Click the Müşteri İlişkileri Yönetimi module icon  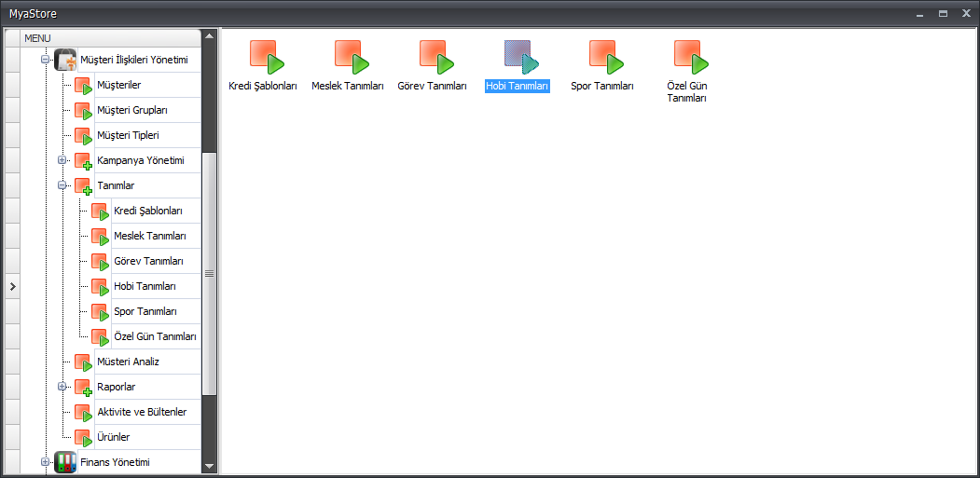tap(64, 60)
